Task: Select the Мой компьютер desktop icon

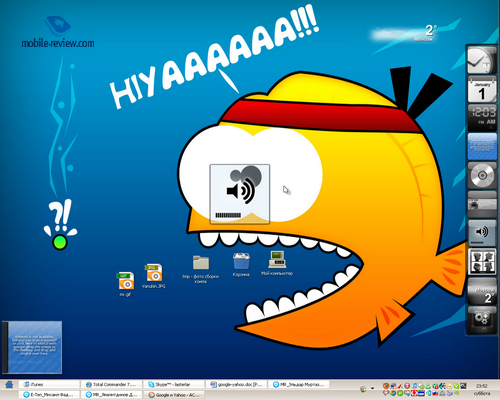Action: [x=277, y=263]
